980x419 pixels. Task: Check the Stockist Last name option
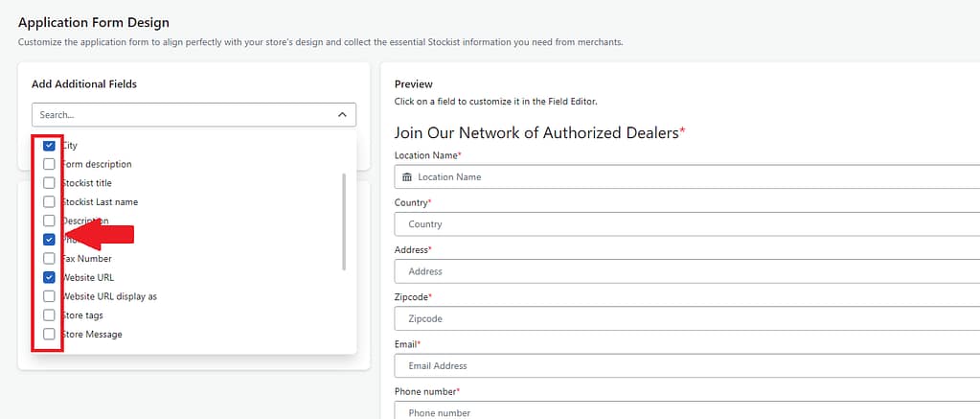49,202
